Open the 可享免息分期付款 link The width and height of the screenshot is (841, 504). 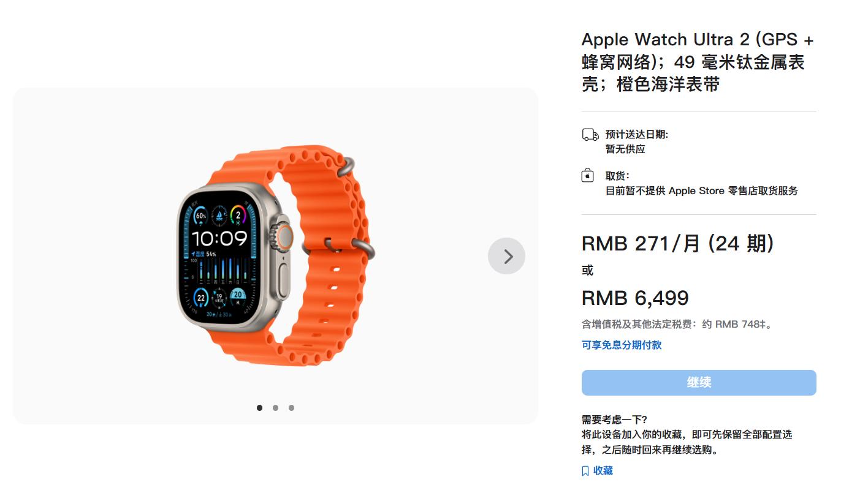[622, 345]
